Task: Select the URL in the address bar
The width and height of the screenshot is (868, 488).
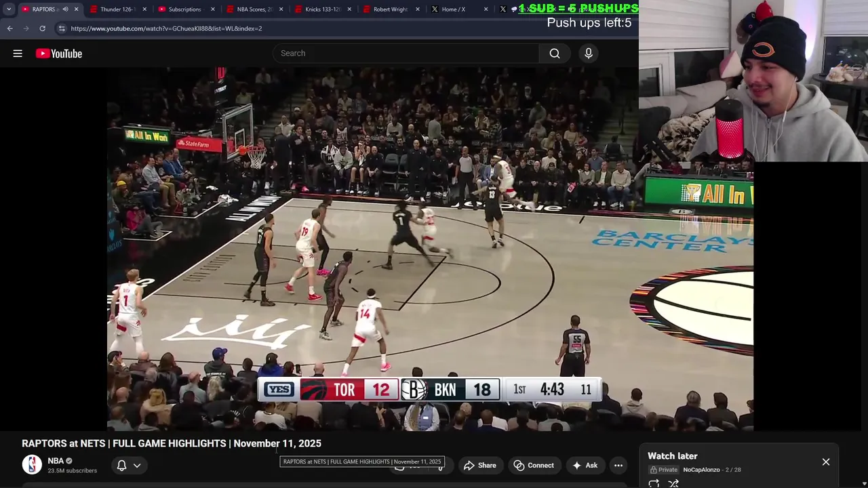Action: tap(166, 28)
